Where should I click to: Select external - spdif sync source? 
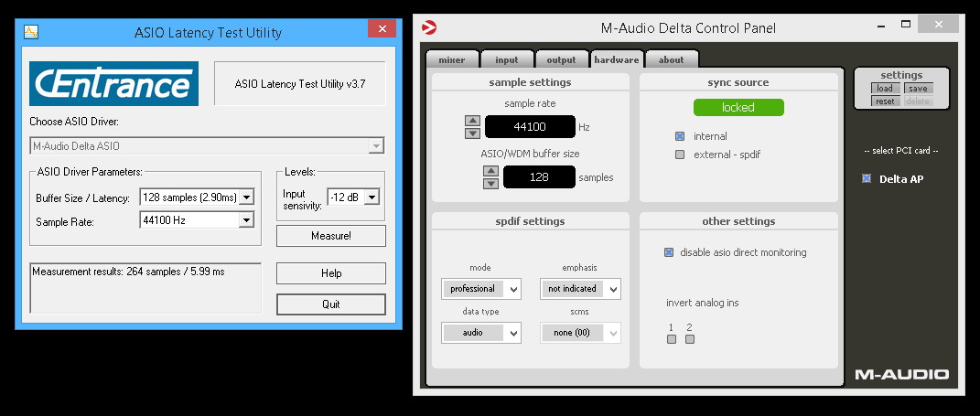[680, 155]
